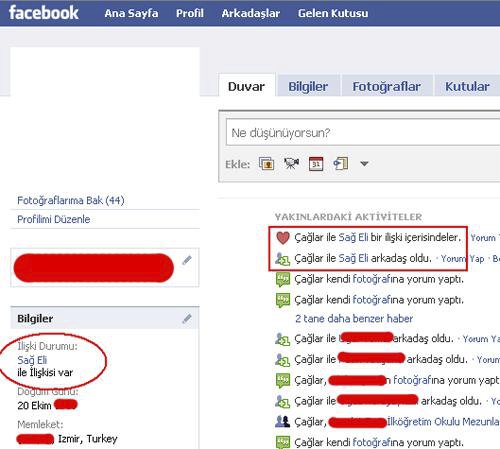Attach a photo using the Ekle photo icon
500x449 pixels.
pos(267,164)
